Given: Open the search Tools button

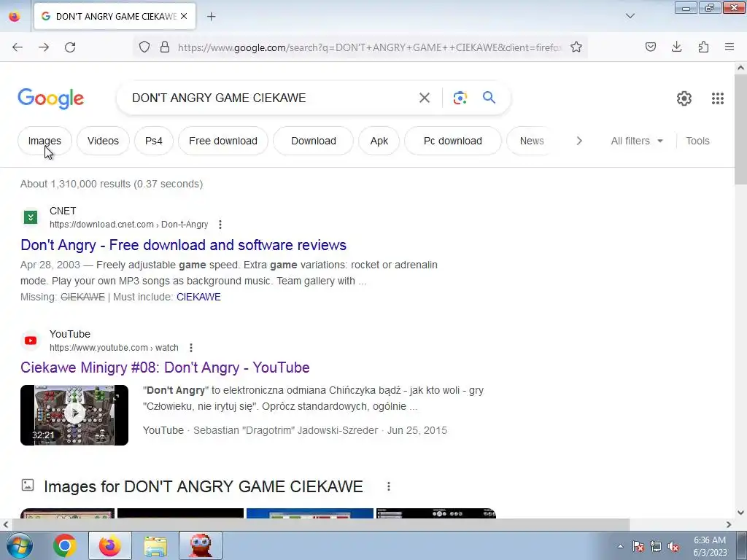Looking at the screenshot, I should [697, 141].
